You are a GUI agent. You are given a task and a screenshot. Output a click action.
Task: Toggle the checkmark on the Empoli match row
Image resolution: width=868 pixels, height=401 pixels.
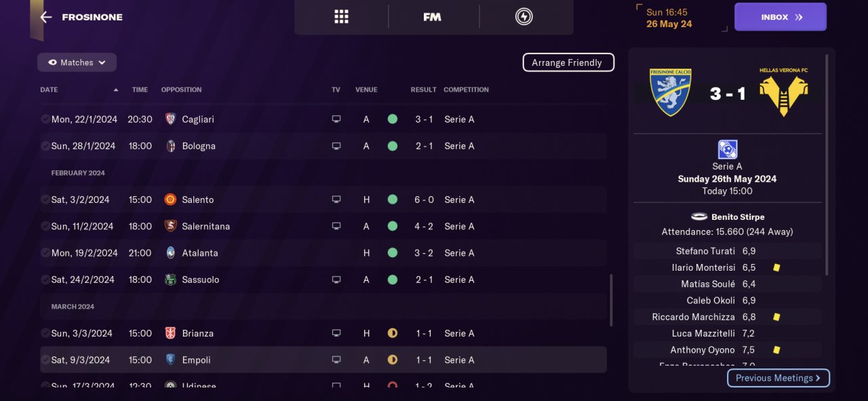tap(45, 360)
